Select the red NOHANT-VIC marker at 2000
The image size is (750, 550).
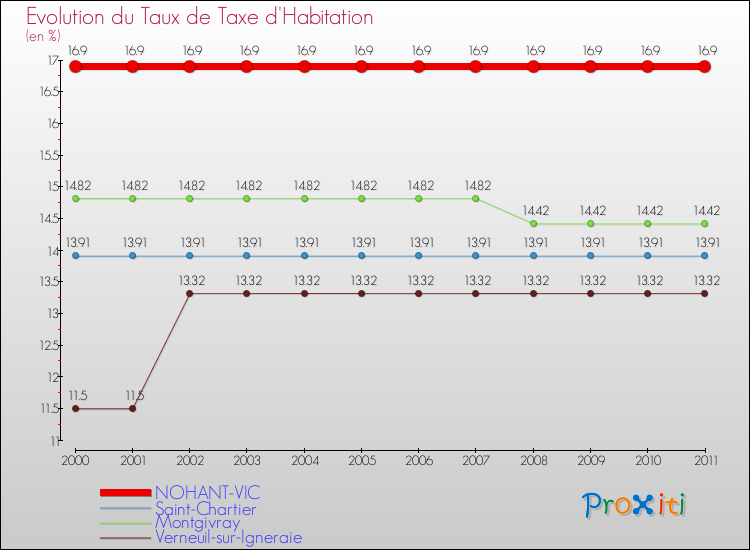pyautogui.click(x=75, y=67)
